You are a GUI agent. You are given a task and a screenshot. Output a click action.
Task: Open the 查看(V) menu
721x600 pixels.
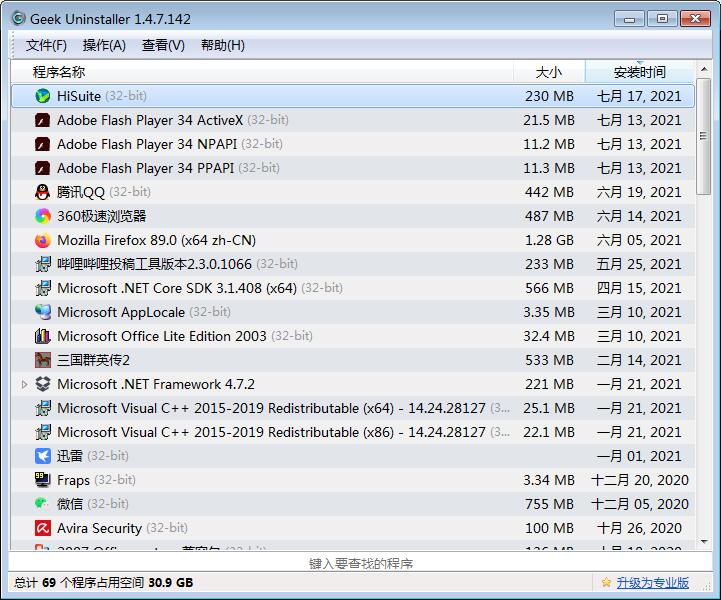(x=163, y=45)
